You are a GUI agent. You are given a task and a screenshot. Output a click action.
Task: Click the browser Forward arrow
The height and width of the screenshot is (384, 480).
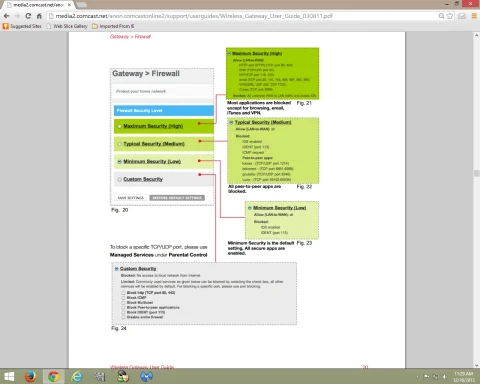tap(17, 16)
